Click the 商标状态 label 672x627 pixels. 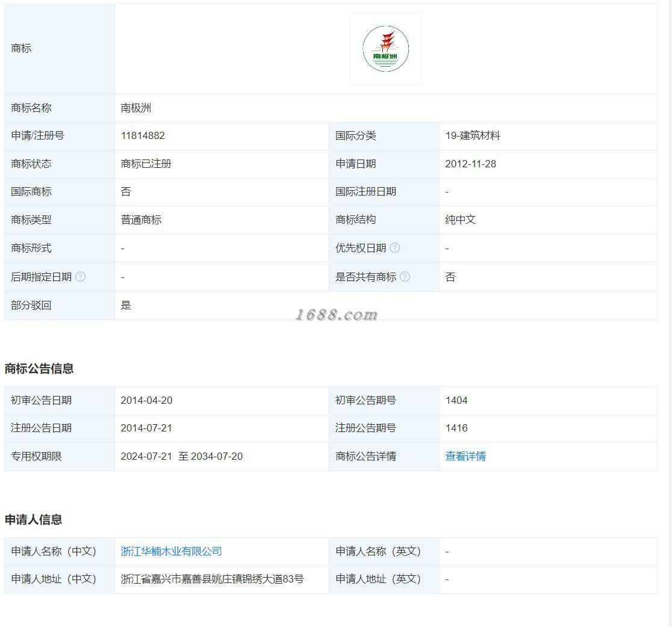[x=31, y=164]
